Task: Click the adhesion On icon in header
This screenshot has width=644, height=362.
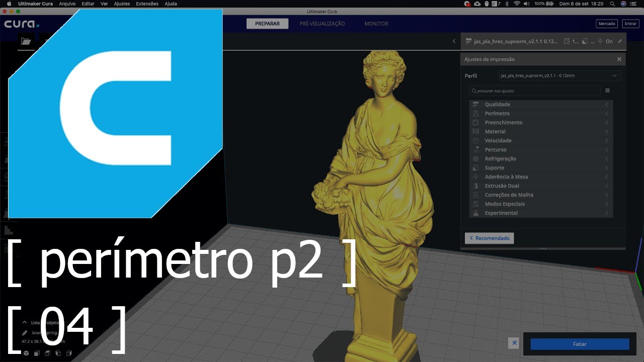Action: (600, 41)
